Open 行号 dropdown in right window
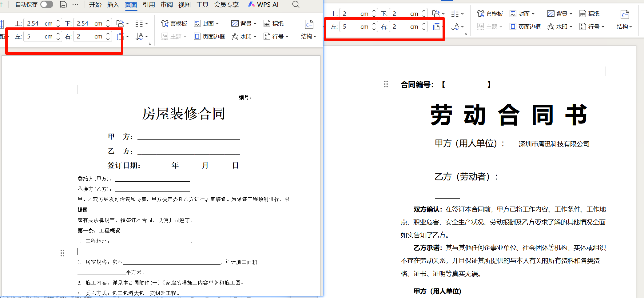 click(592, 26)
